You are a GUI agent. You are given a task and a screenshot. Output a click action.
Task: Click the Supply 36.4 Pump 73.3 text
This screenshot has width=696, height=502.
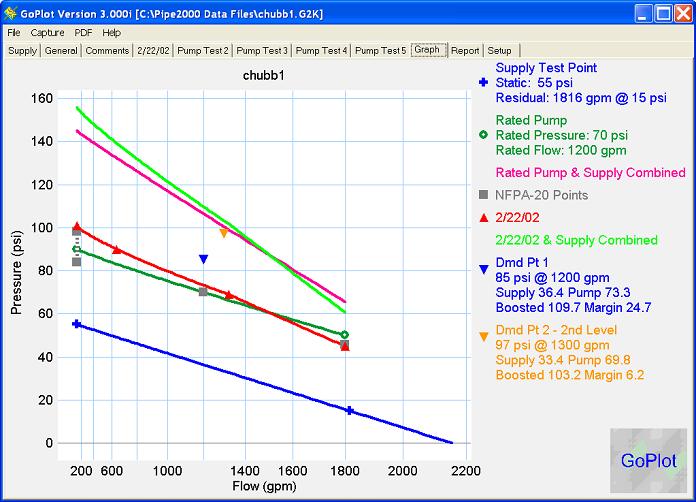click(x=563, y=293)
